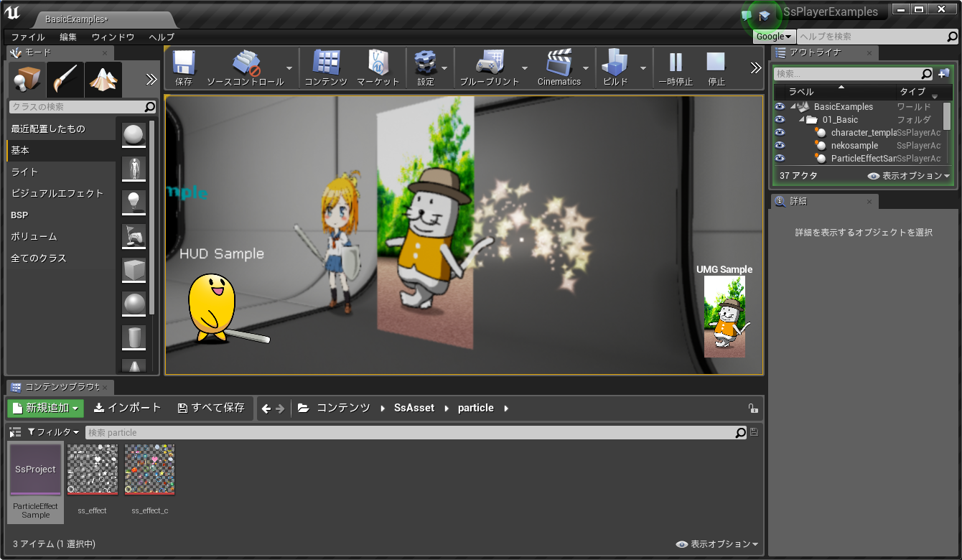Open the ウィンドウ menu

click(113, 37)
